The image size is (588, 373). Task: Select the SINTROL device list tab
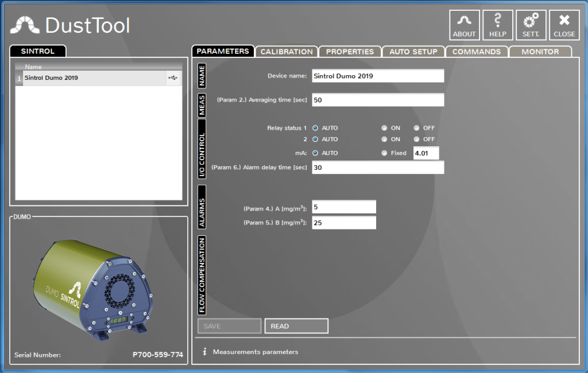click(38, 51)
